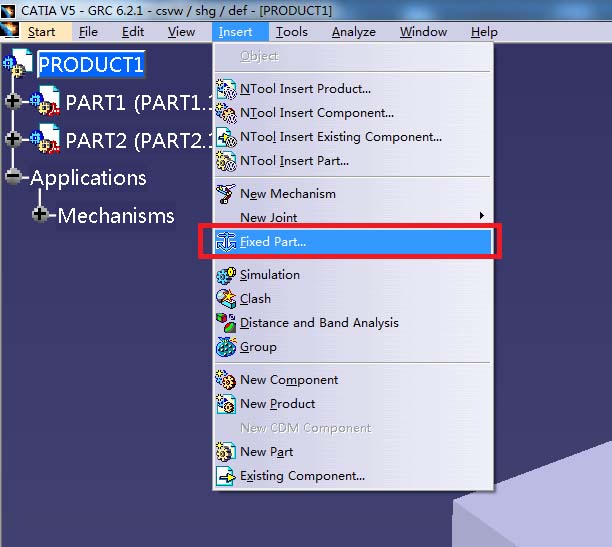Click the CATIA logo in title bar
Screen dimensions: 612x547
[x=8, y=10]
